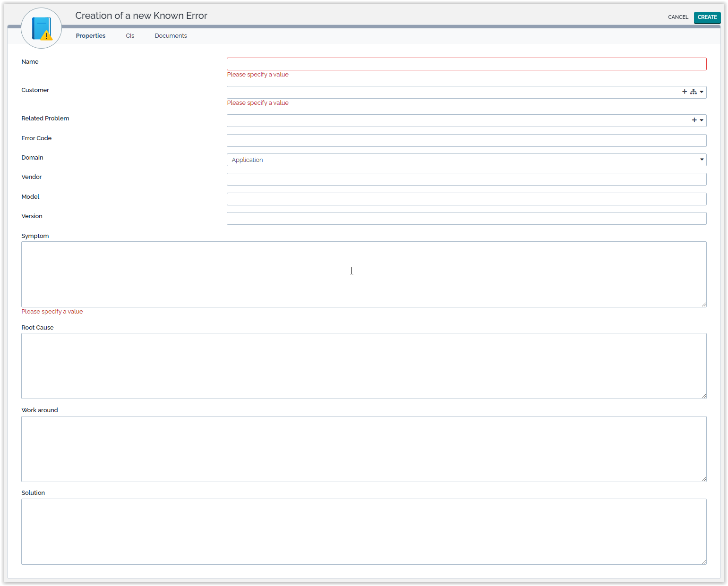This screenshot has width=728, height=586.
Task: Click the Known Error book icon
Action: click(x=42, y=28)
